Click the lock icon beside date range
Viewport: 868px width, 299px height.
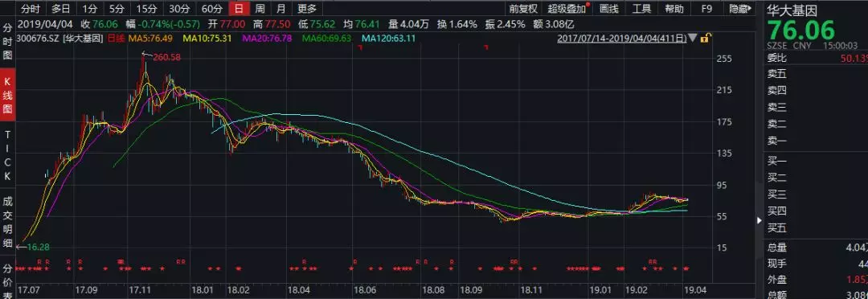tap(706, 39)
